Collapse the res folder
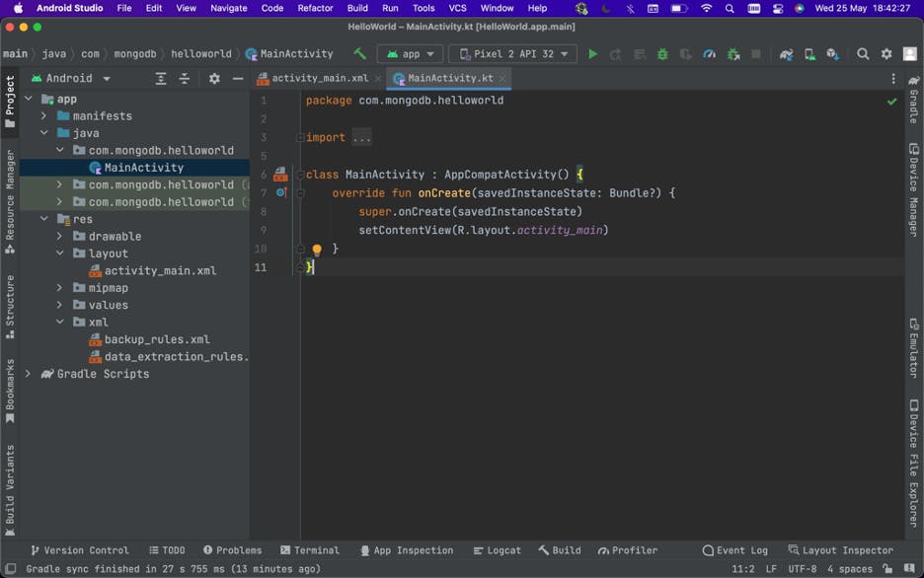The width and height of the screenshot is (924, 578). [44, 219]
